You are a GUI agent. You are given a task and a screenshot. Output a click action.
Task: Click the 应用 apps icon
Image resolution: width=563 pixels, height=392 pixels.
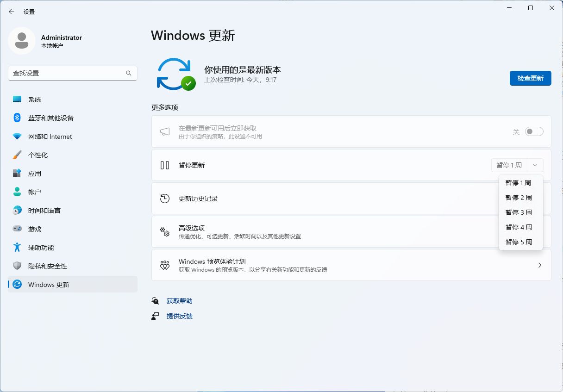tap(17, 174)
